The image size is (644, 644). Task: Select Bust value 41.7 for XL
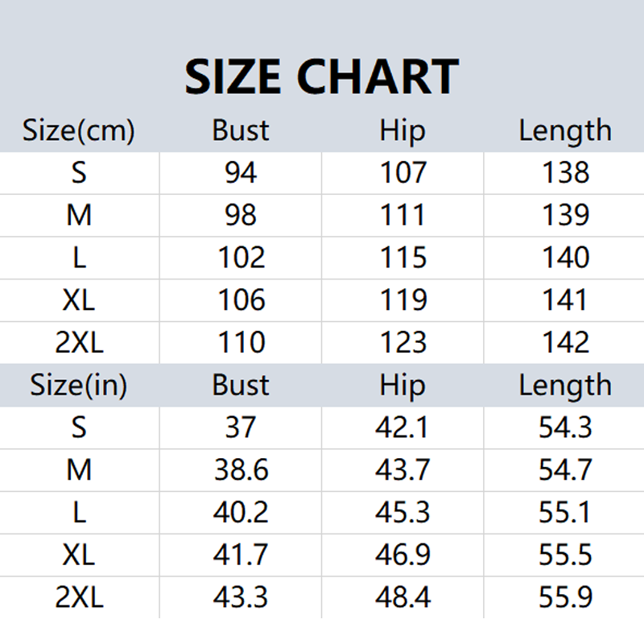point(241,555)
